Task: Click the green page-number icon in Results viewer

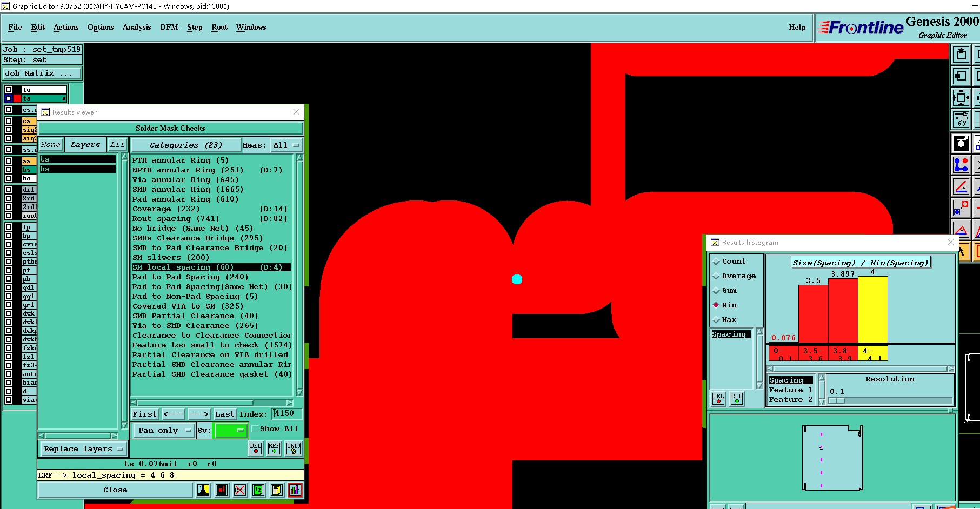Action: [x=258, y=490]
